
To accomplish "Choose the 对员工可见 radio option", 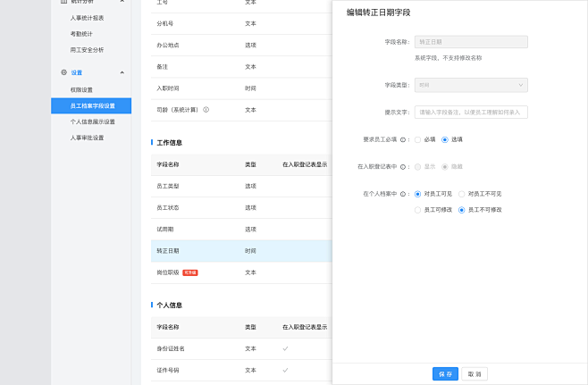I will coord(417,194).
